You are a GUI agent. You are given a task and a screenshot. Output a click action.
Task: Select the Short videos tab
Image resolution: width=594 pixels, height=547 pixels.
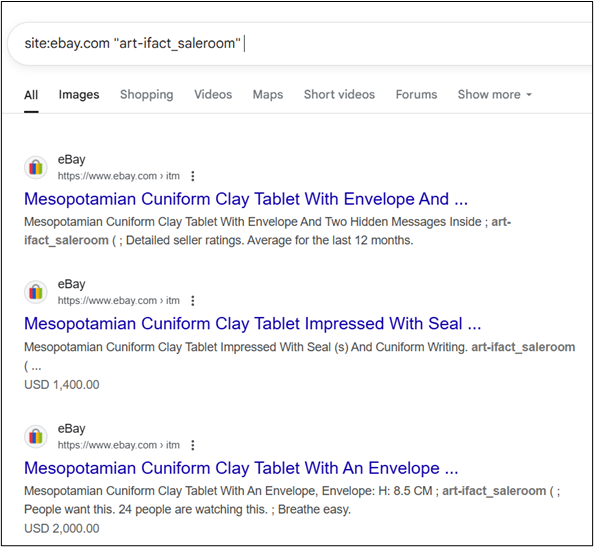[x=339, y=95]
